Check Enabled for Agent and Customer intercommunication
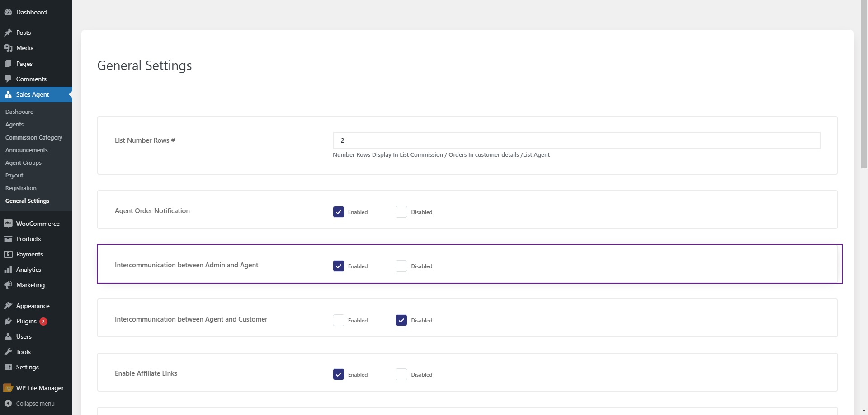Image resolution: width=868 pixels, height=415 pixels. tap(339, 320)
